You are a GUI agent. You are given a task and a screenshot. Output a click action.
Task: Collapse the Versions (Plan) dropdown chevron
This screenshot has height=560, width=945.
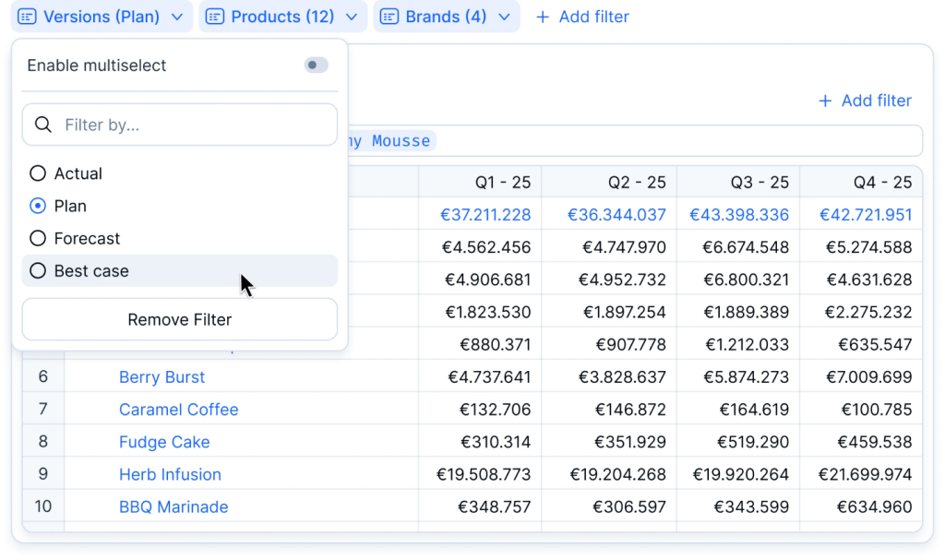pyautogui.click(x=177, y=17)
